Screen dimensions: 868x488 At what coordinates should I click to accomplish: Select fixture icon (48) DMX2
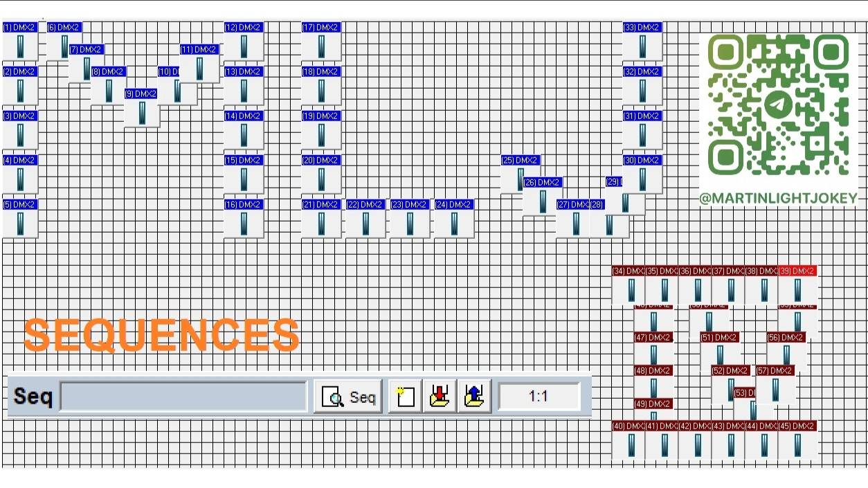(653, 382)
